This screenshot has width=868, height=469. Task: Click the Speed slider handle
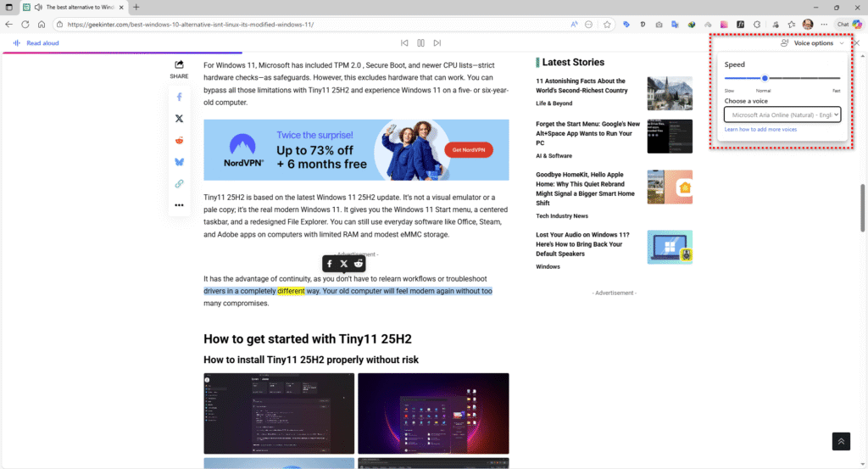coord(765,78)
